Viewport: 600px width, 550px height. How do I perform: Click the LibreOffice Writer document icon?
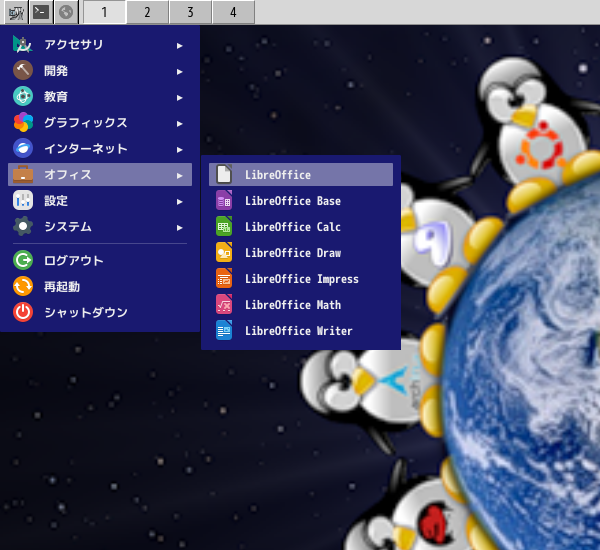tap(224, 331)
